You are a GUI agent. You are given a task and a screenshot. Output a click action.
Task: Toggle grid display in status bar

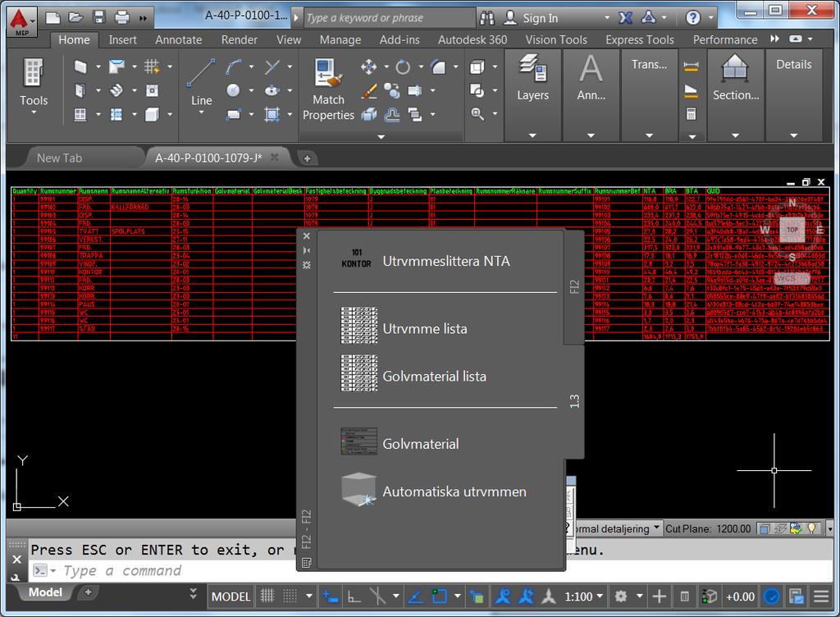(x=267, y=596)
